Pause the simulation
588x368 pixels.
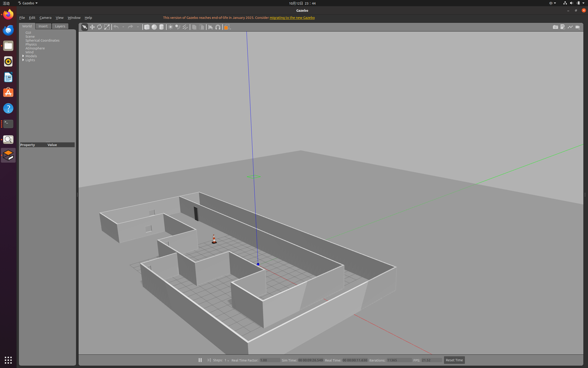pyautogui.click(x=200, y=360)
